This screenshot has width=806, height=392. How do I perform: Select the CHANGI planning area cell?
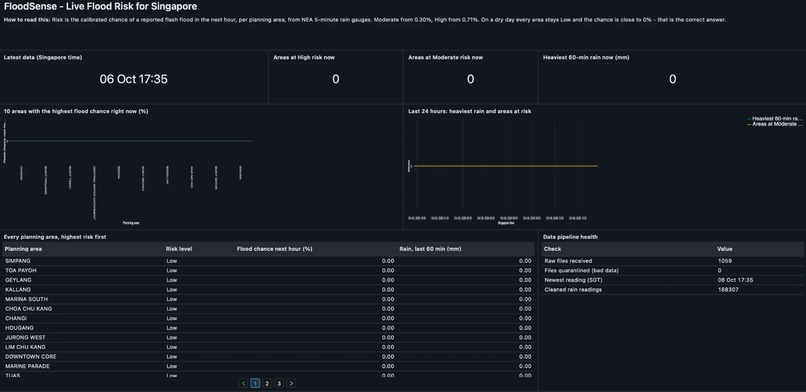[16, 319]
